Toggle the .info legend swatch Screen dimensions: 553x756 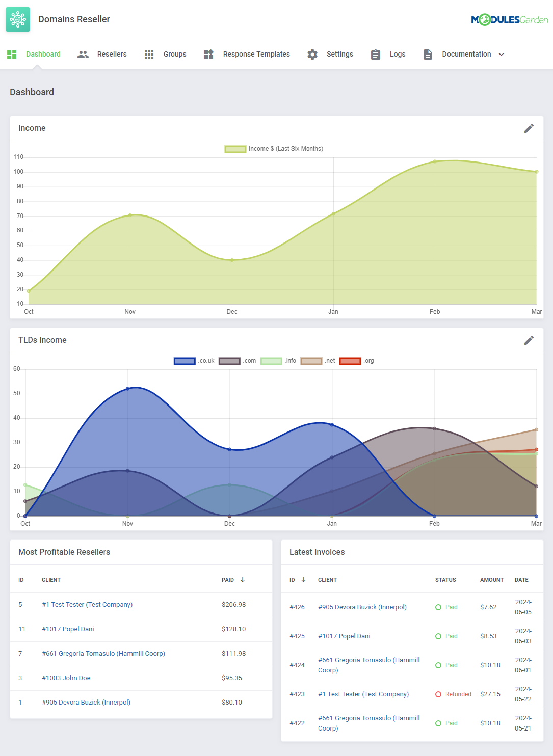271,361
